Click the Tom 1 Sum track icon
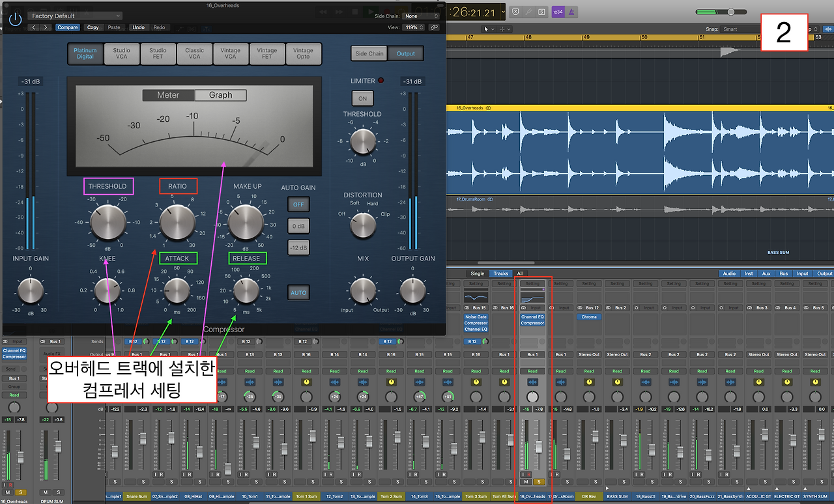 tap(306, 382)
